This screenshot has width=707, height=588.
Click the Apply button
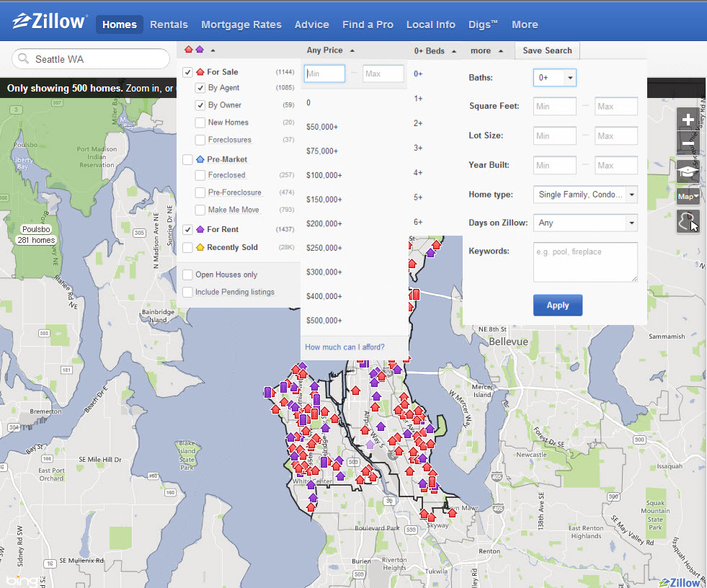[558, 306]
